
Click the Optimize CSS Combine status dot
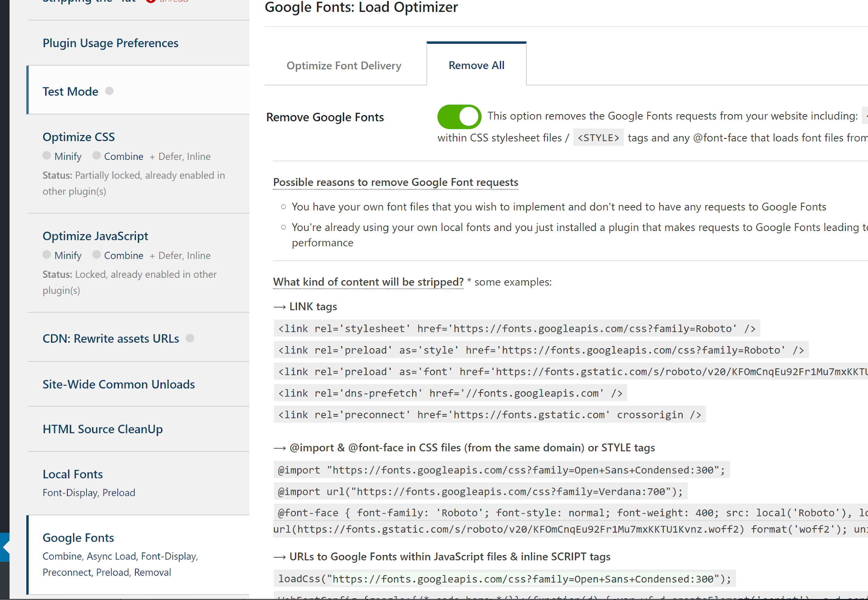96,156
